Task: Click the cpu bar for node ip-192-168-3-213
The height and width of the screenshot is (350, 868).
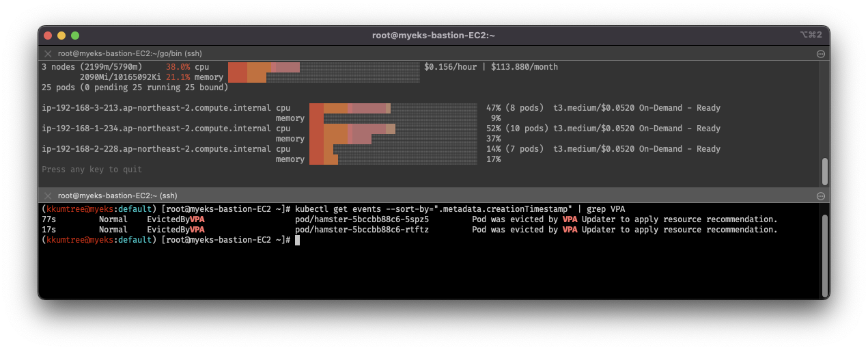Action: 393,108
